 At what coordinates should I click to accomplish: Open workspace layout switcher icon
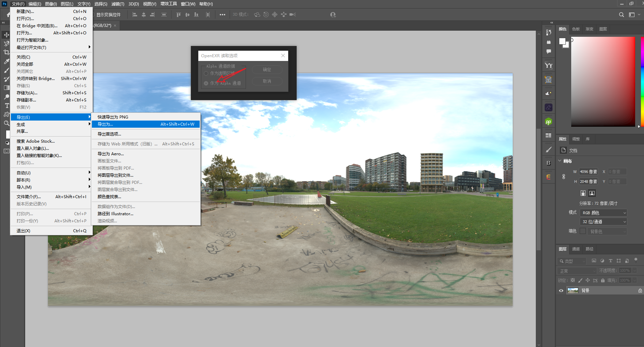(632, 15)
